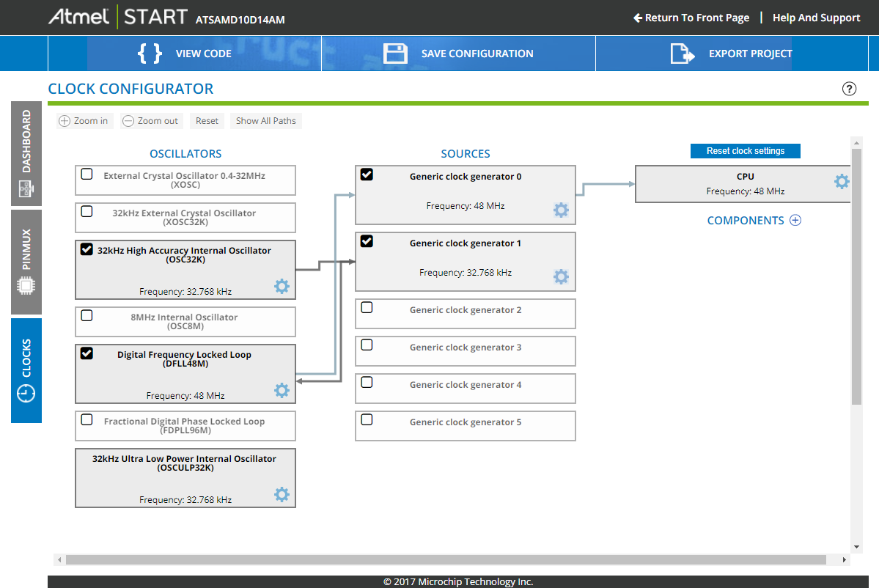
Task: Click the Zoom out button
Action: (x=150, y=121)
